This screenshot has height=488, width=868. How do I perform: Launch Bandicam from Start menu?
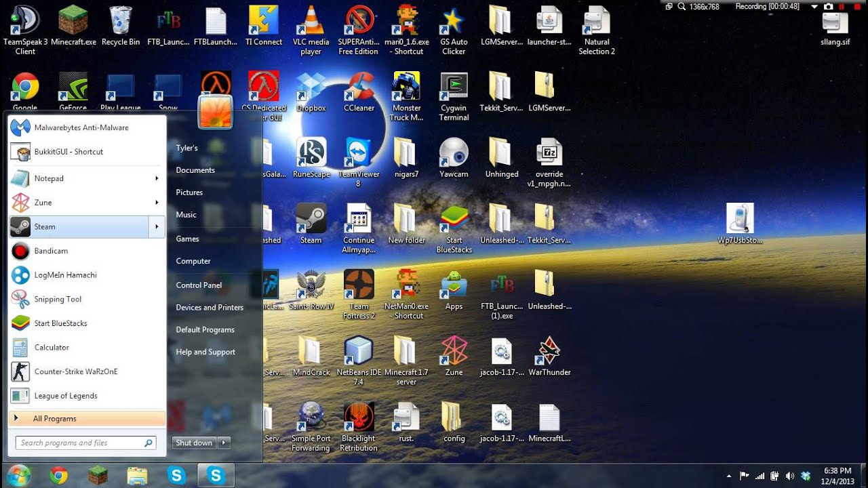click(x=87, y=251)
